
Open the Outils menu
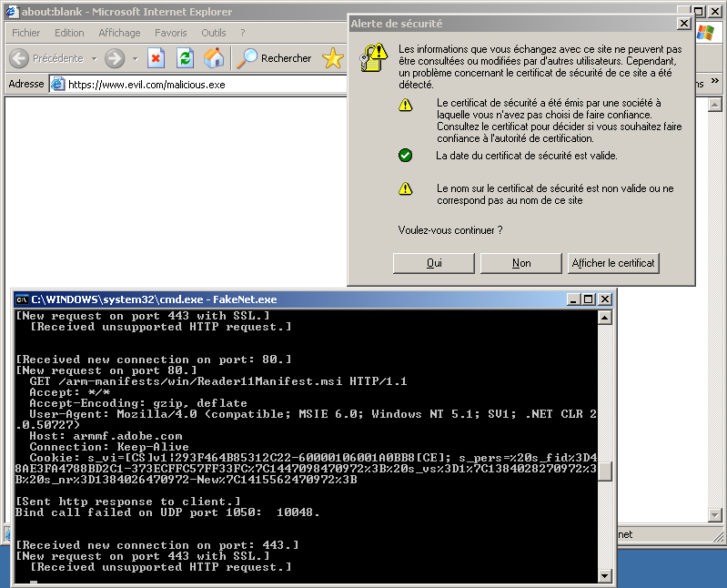point(214,33)
